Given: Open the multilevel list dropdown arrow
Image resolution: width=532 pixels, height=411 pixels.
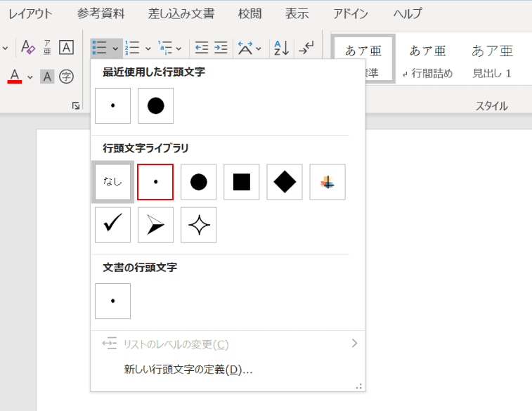Looking at the screenshot, I should pos(179,48).
